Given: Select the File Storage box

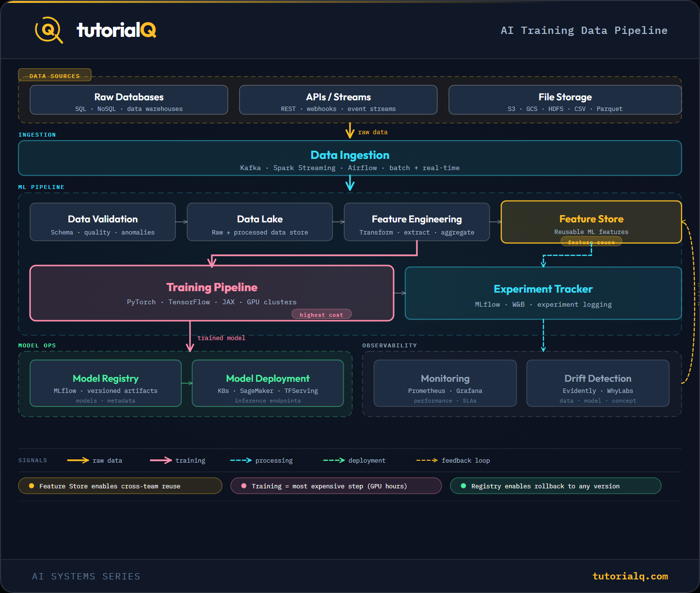Looking at the screenshot, I should 565,100.
